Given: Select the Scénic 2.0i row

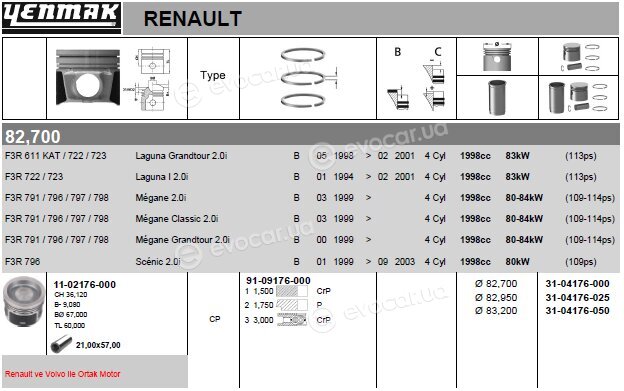Looking at the screenshot, I should pyautogui.click(x=311, y=262).
